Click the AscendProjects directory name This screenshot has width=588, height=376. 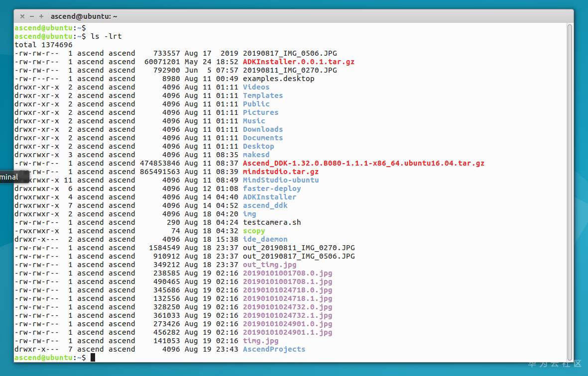pyautogui.click(x=274, y=350)
